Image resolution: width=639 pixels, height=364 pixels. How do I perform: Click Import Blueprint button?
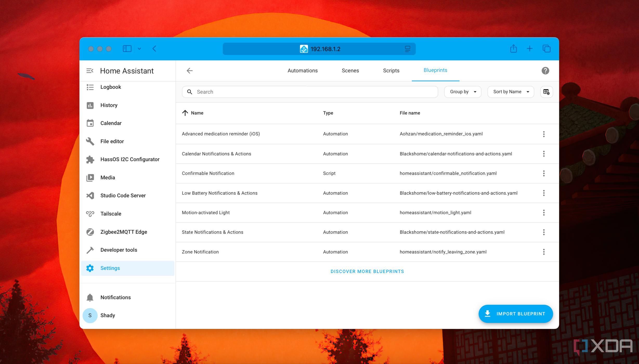coord(516,314)
